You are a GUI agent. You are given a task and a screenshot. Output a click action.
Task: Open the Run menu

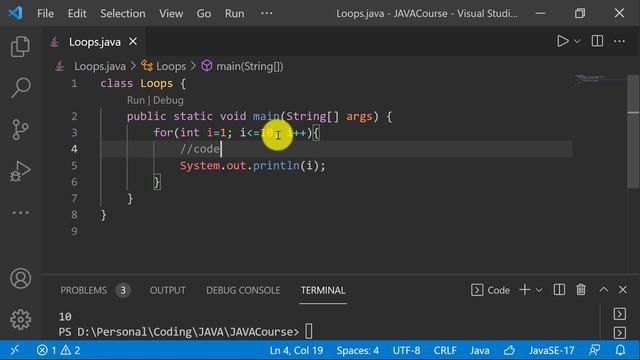(x=234, y=13)
